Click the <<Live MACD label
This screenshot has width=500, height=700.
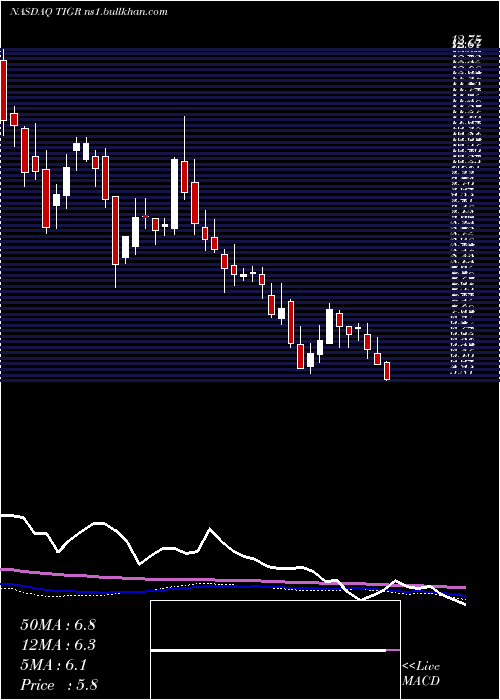click(421, 674)
